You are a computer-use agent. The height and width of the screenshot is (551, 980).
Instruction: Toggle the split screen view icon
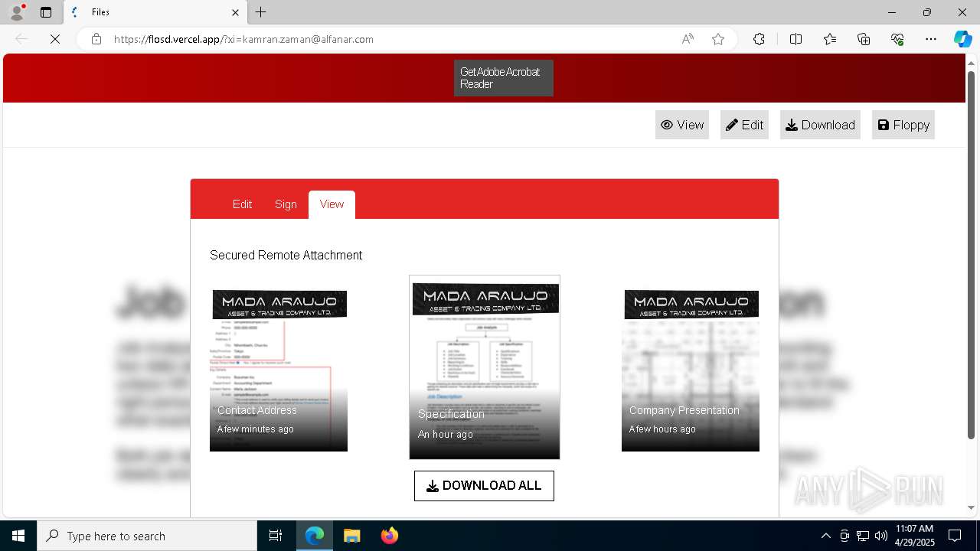pos(796,39)
